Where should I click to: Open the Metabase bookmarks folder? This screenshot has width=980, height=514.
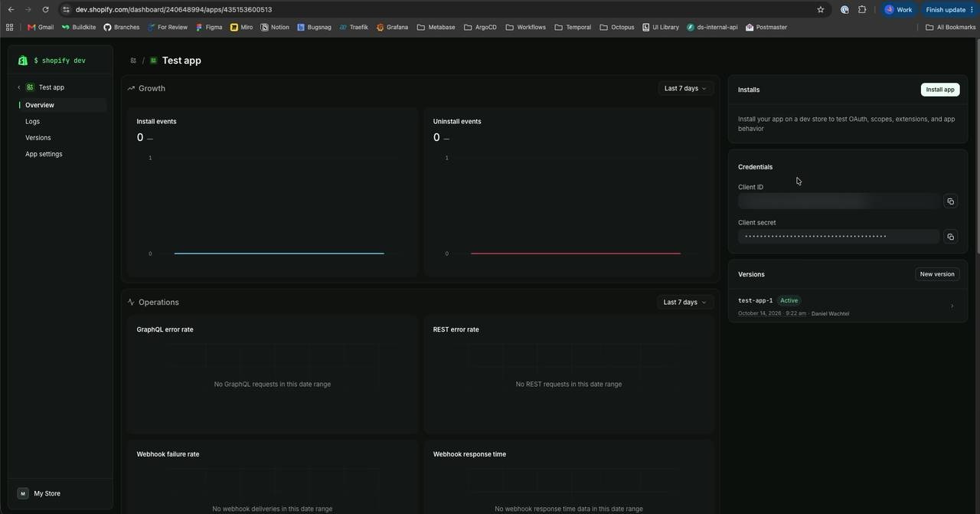click(x=436, y=27)
